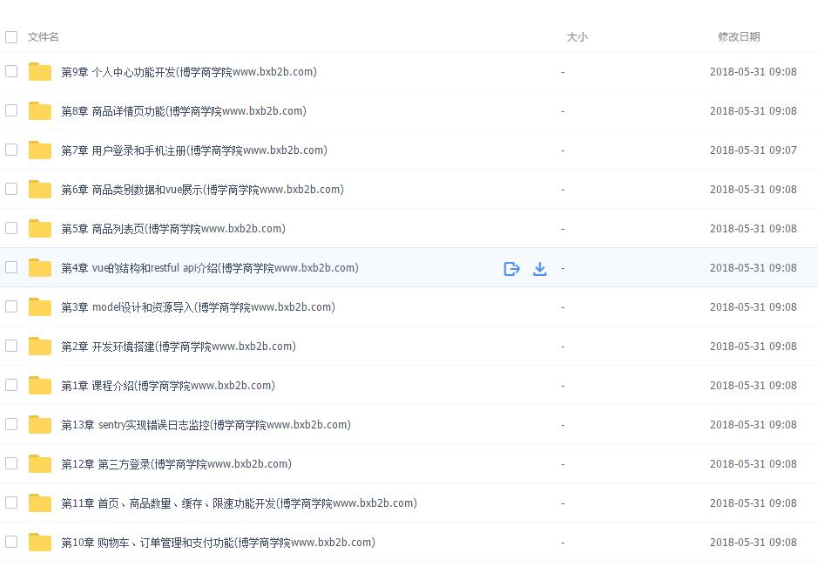Image resolution: width=818 pixels, height=565 pixels.
Task: Click the folder icon for 第7章 用户登录和手机注册
Action: 40,150
